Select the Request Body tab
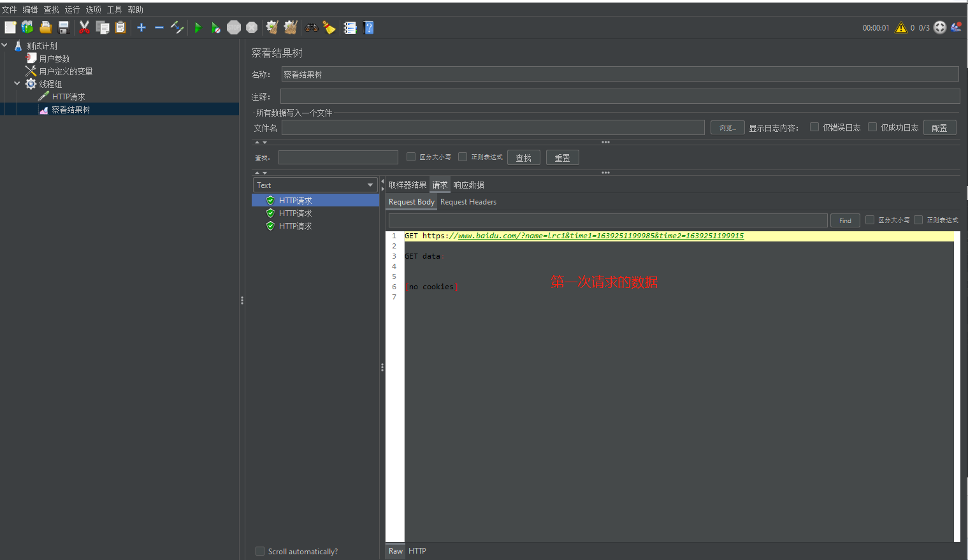Viewport: 968px width, 560px height. 412,202
